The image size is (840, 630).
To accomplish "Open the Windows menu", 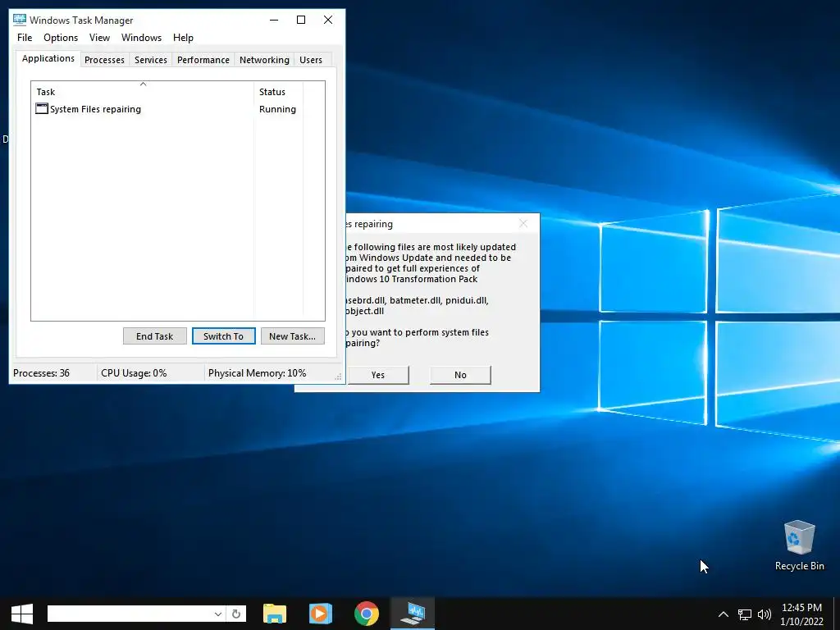I will (141, 38).
